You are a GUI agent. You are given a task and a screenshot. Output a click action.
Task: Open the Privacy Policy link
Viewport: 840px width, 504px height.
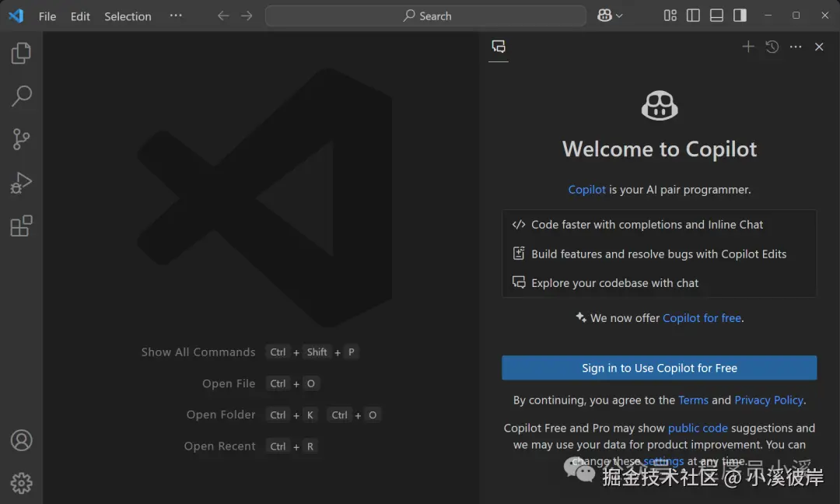pos(768,400)
